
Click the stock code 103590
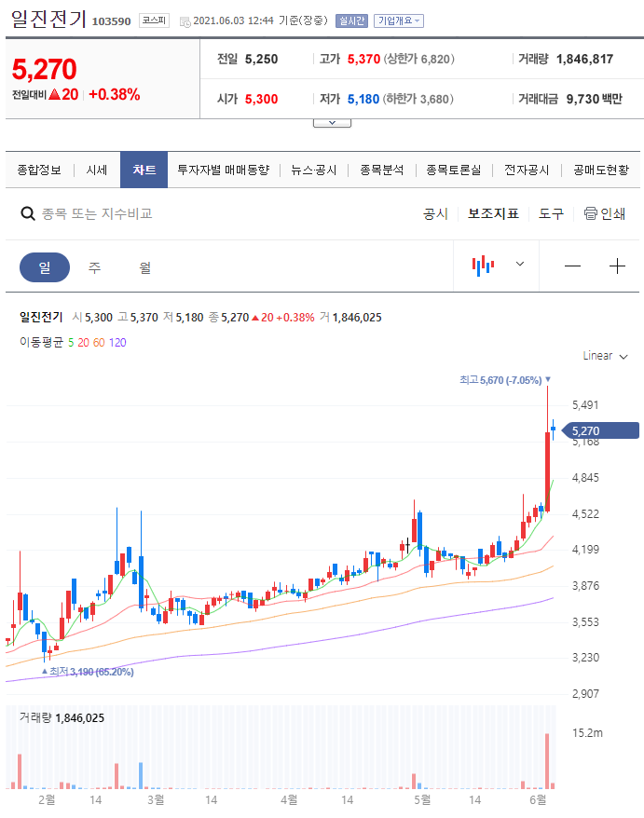pos(111,21)
